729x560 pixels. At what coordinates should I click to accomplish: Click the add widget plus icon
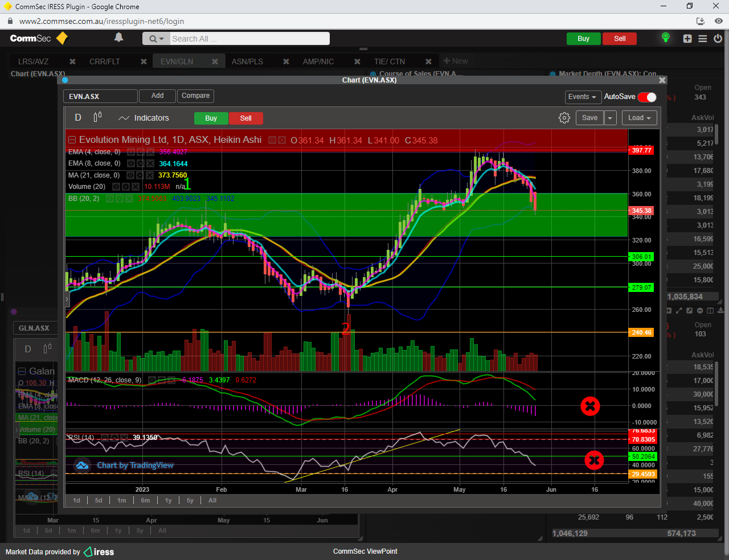[x=687, y=39]
